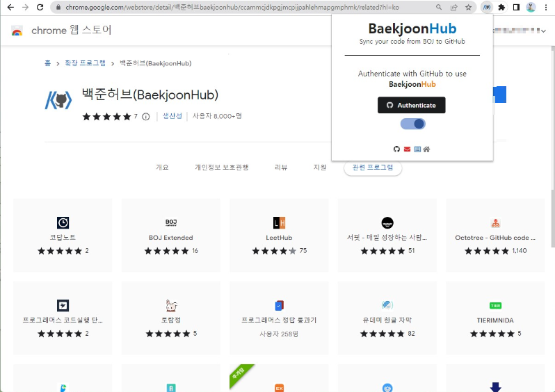Screen dimensions: 555x392
Task: Open the 프로그래머스 정답 통과기 card
Action: pos(279,318)
